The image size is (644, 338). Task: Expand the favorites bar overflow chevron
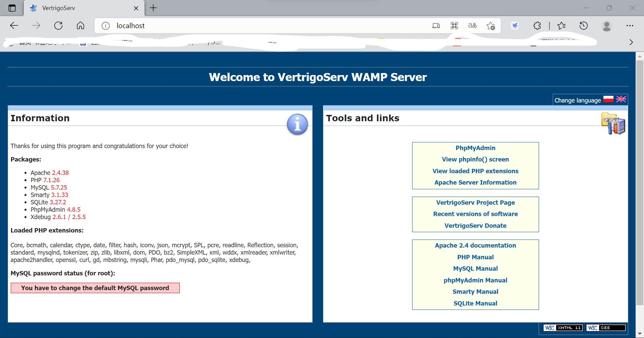[631, 42]
